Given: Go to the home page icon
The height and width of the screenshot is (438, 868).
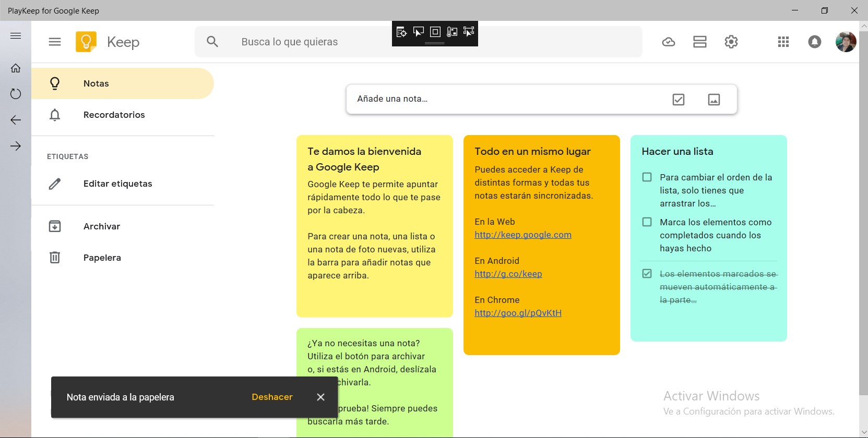Looking at the screenshot, I should [16, 68].
